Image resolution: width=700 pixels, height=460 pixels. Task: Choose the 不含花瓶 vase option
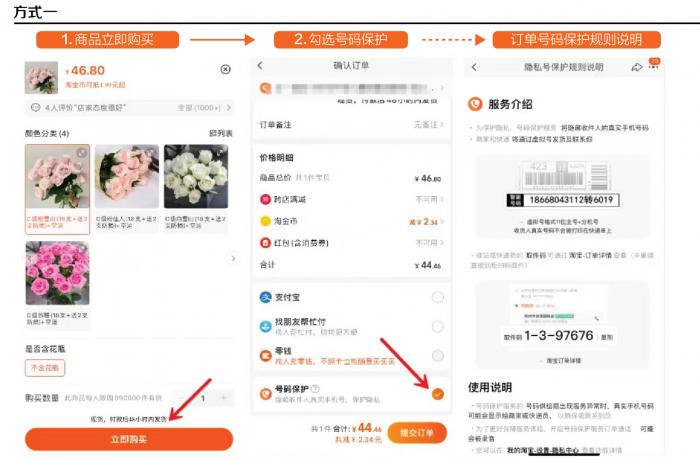pyautogui.click(x=45, y=368)
